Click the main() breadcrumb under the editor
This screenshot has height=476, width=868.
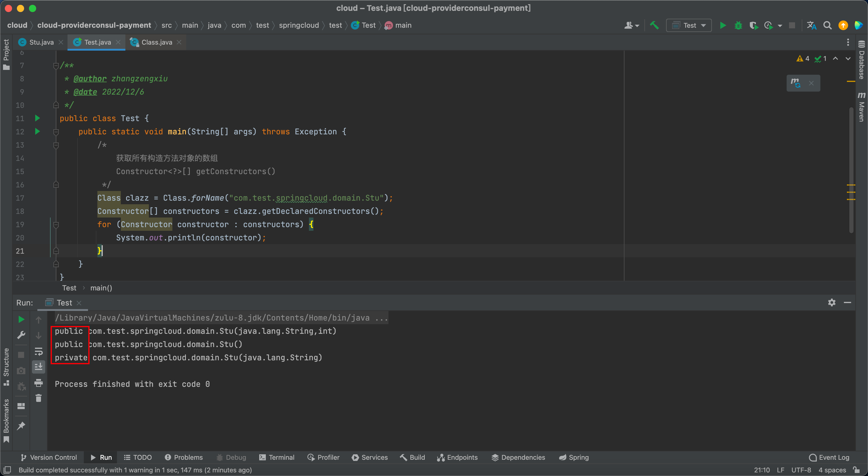(101, 288)
